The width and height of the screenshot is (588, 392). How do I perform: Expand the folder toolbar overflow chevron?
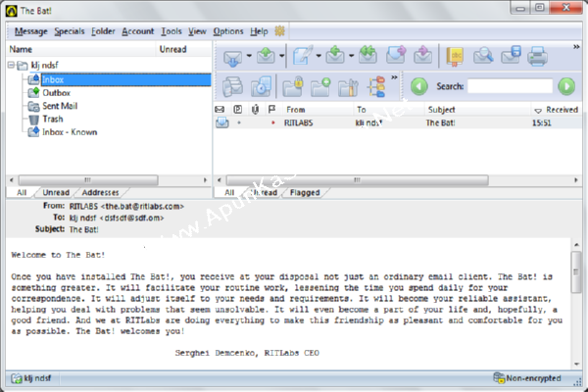pos(394,77)
